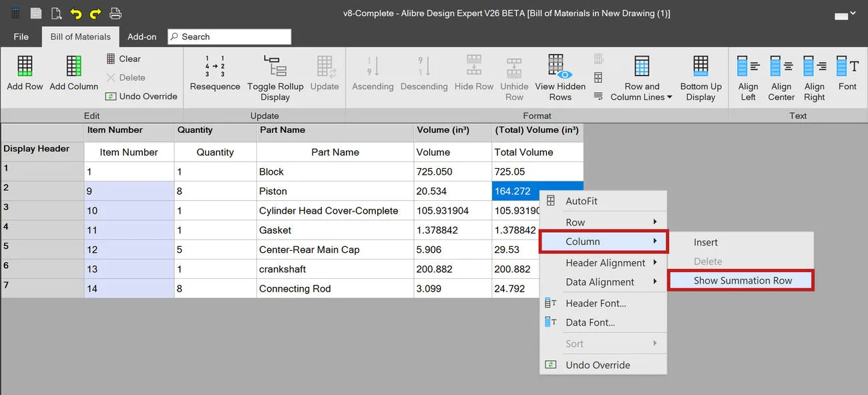This screenshot has height=395, width=868.
Task: Toggle View Hidden Rows
Action: click(560, 78)
